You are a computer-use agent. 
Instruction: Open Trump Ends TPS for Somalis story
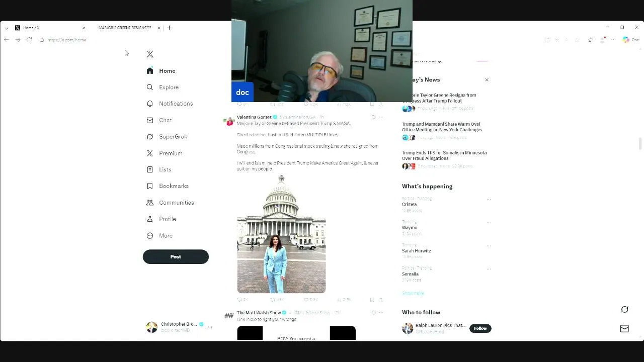tap(445, 159)
